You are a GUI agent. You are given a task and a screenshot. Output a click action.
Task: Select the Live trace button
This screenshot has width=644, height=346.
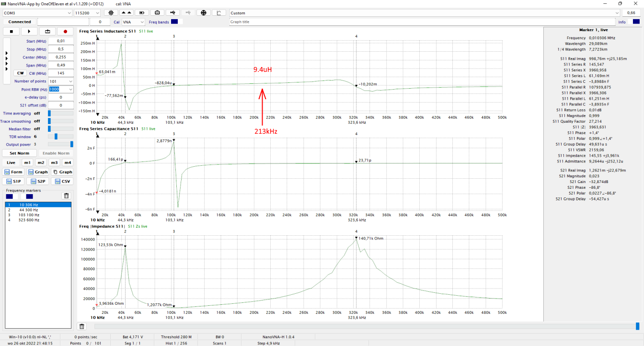click(x=11, y=162)
